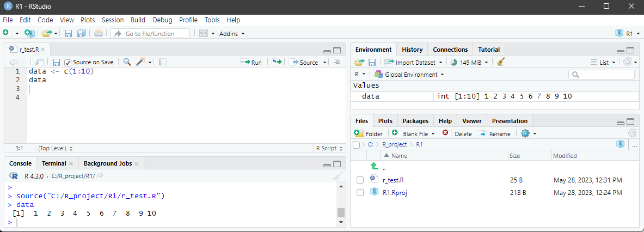Click the Load workspace icon in Environment pane
This screenshot has width=644, height=232.
359,63
